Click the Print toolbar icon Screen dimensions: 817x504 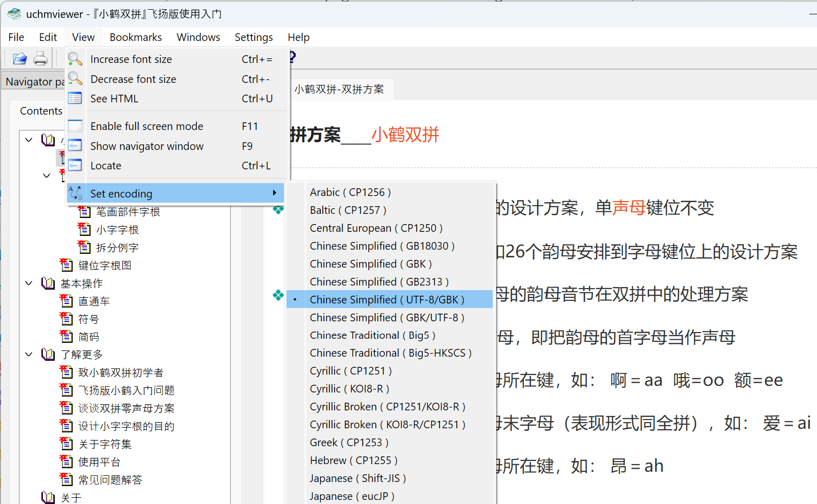[40, 59]
